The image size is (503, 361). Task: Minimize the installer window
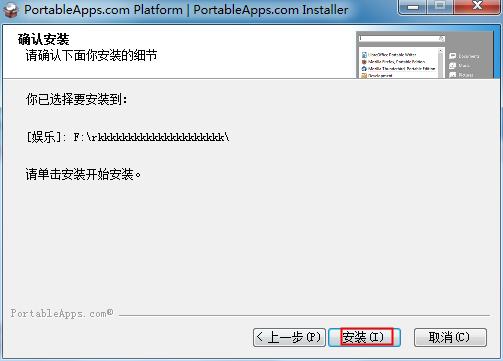[413, 7]
